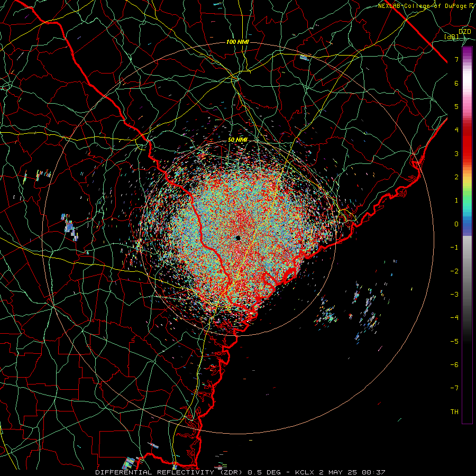The width and height of the screenshot is (476, 476).
Task: Click the "50 NMI" range ring label
Action: [237, 140]
